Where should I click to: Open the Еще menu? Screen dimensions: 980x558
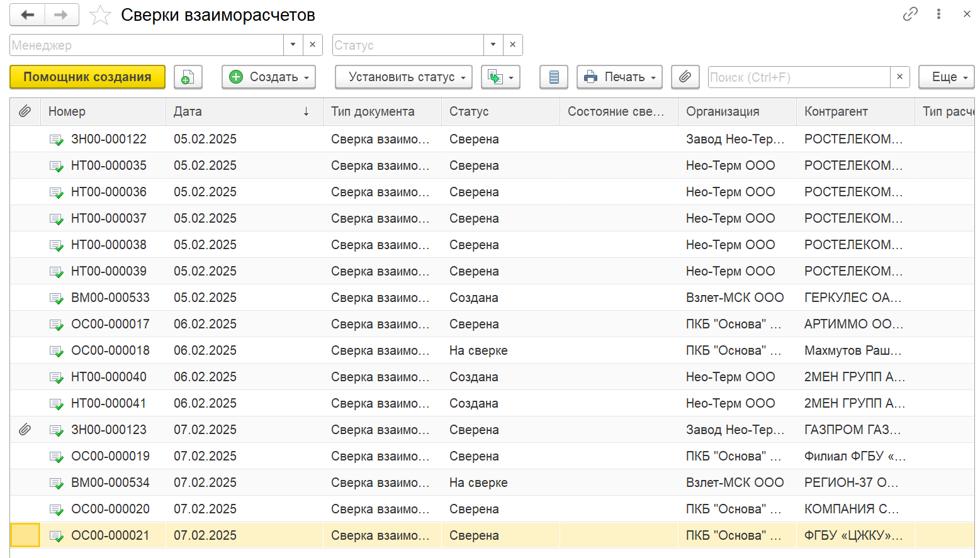[x=946, y=77]
